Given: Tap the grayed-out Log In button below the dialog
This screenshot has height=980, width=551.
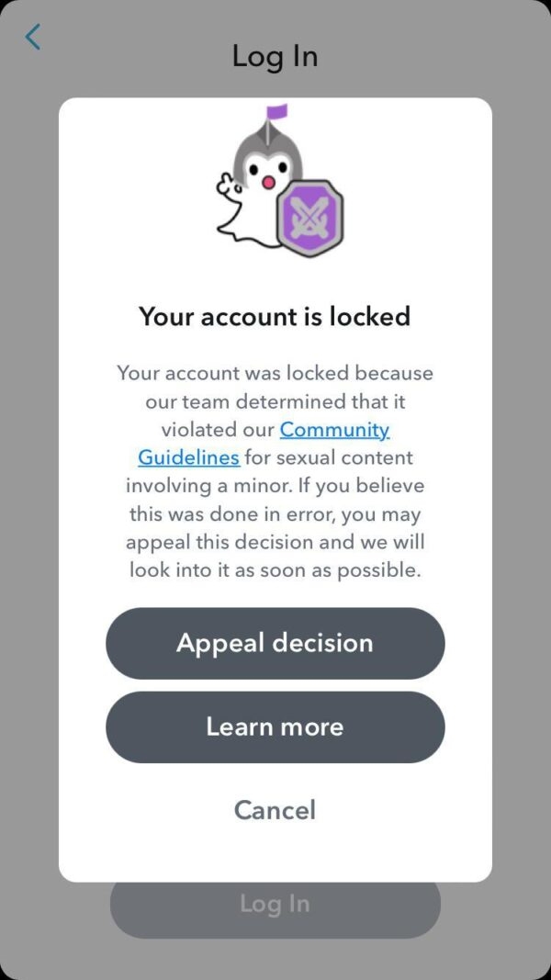Looking at the screenshot, I should [275, 904].
